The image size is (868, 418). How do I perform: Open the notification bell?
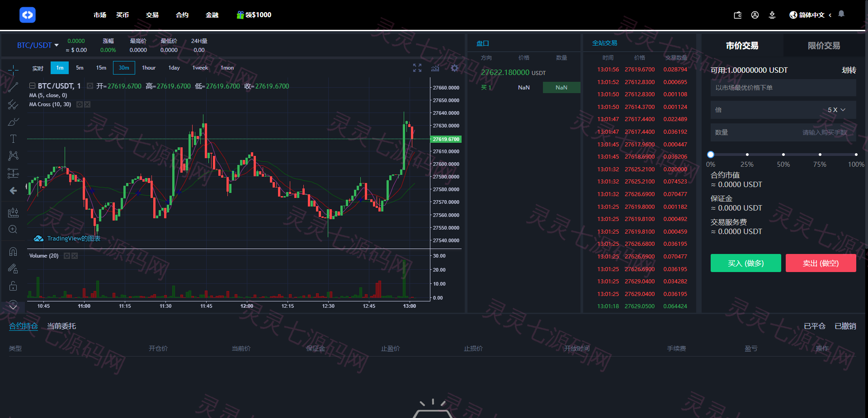click(841, 14)
